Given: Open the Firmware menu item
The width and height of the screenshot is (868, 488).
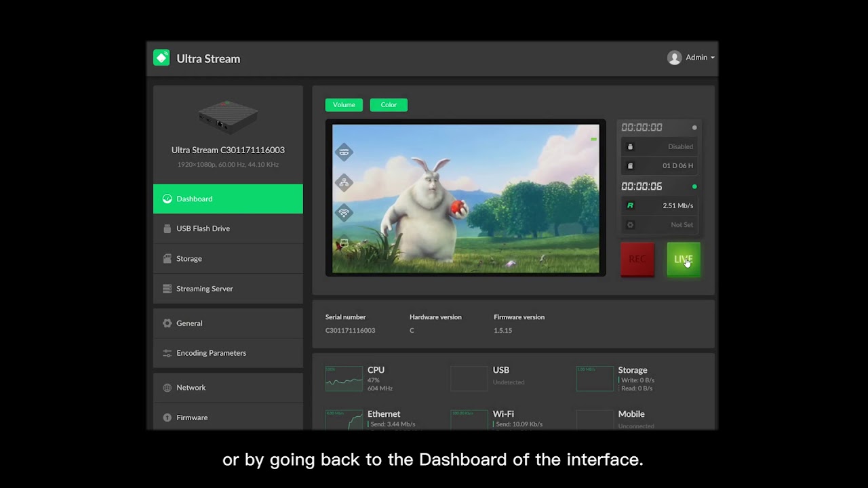Looking at the screenshot, I should (228, 418).
